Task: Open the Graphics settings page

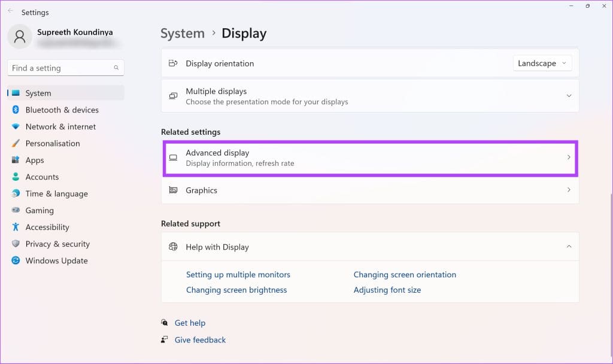Action: (x=369, y=190)
